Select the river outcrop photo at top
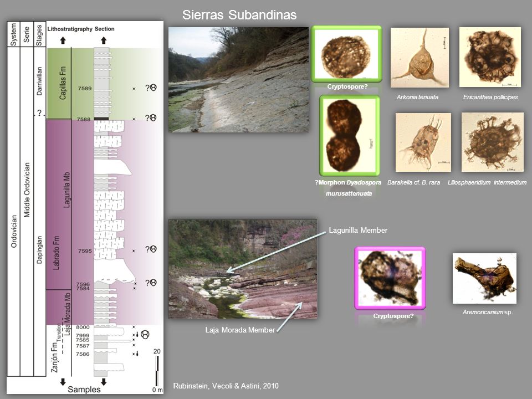This screenshot has height=399, width=532. point(238,80)
